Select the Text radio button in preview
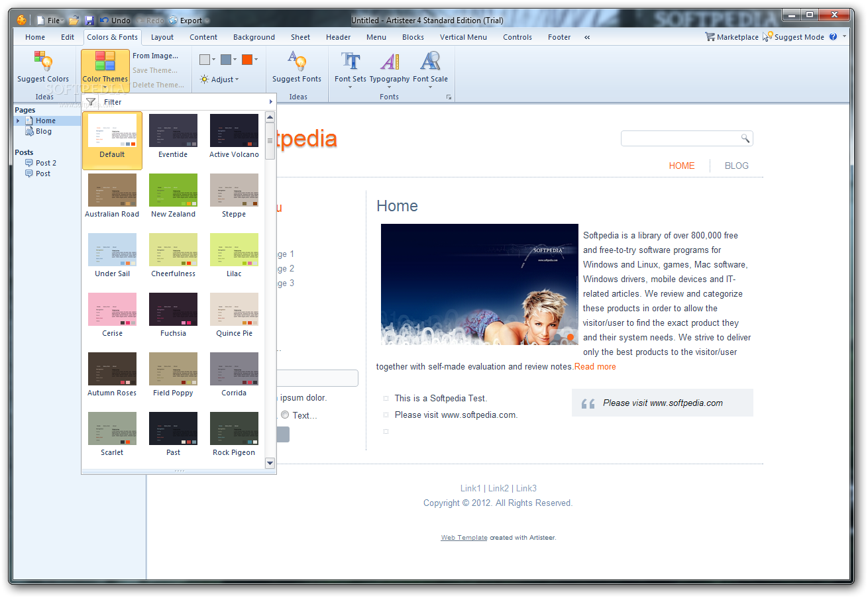This screenshot has width=868, height=598. point(285,415)
